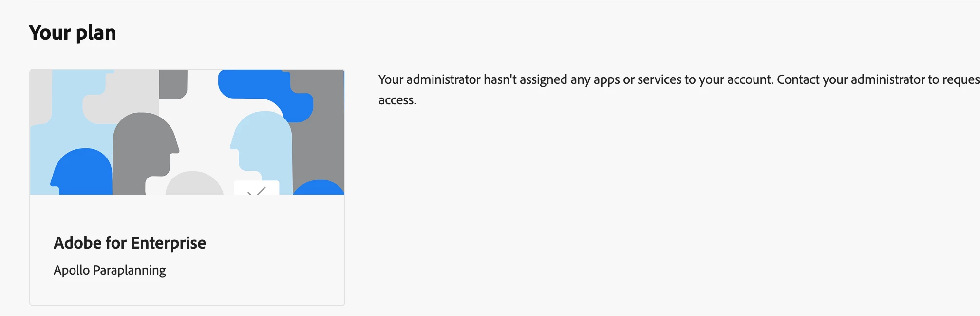Open the Adobe for Enterprise plan title

click(130, 243)
